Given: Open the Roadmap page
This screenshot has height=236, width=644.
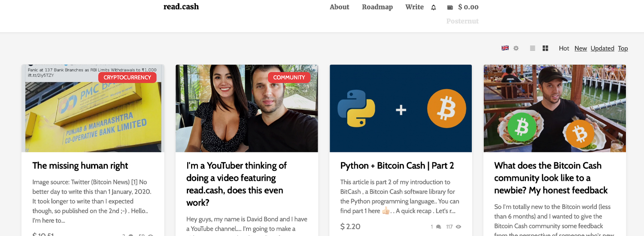Looking at the screenshot, I should pyautogui.click(x=377, y=7).
